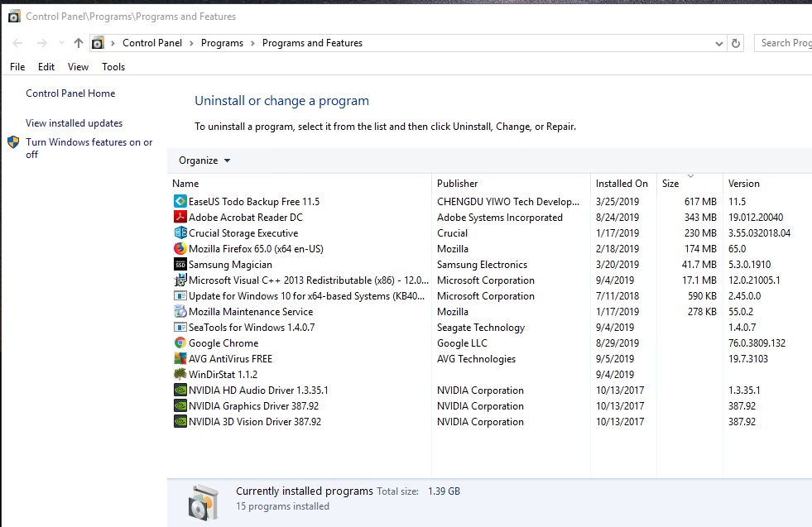Click the Control Panel breadcrumb
Image resolution: width=812 pixels, height=527 pixels.
pos(152,43)
